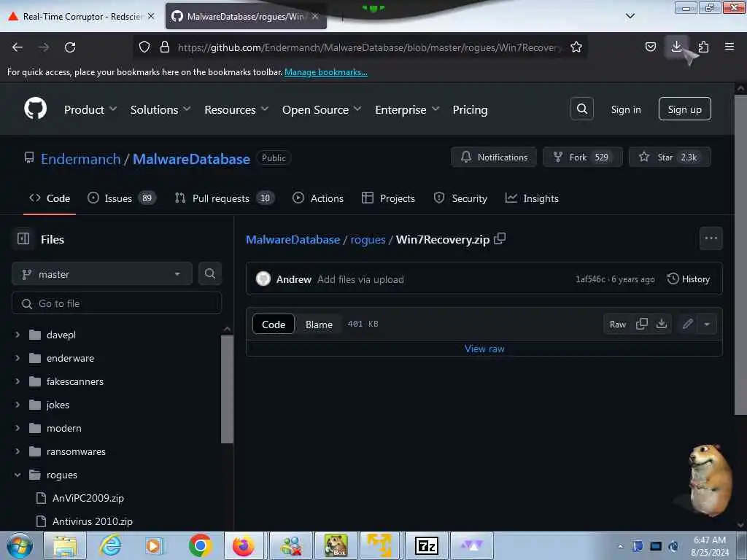This screenshot has width=747, height=560.
Task: Open the Actions tab
Action: [318, 198]
